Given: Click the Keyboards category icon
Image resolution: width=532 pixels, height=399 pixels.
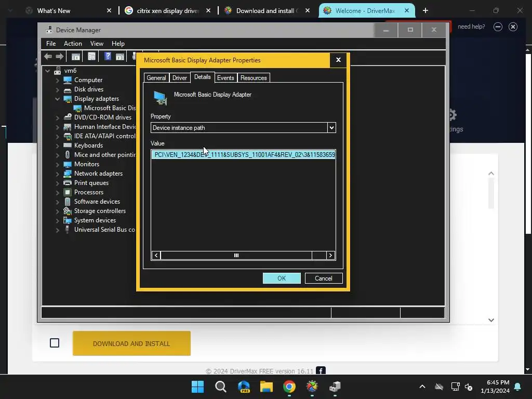Looking at the screenshot, I should (68, 145).
